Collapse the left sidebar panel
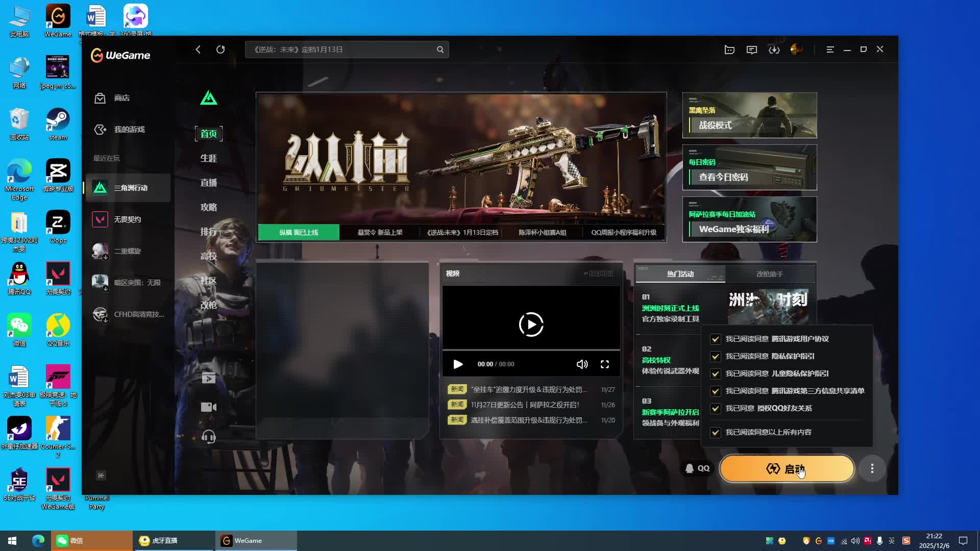 coord(101,475)
